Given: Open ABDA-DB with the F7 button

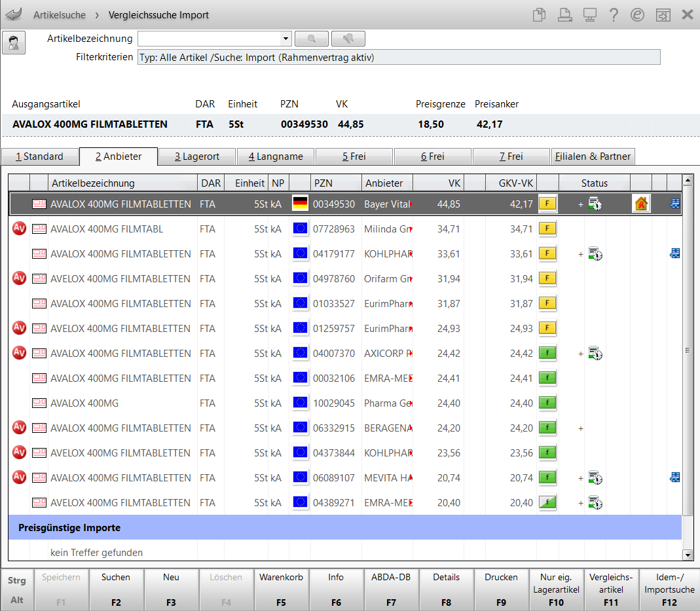Looking at the screenshot, I should [x=391, y=589].
